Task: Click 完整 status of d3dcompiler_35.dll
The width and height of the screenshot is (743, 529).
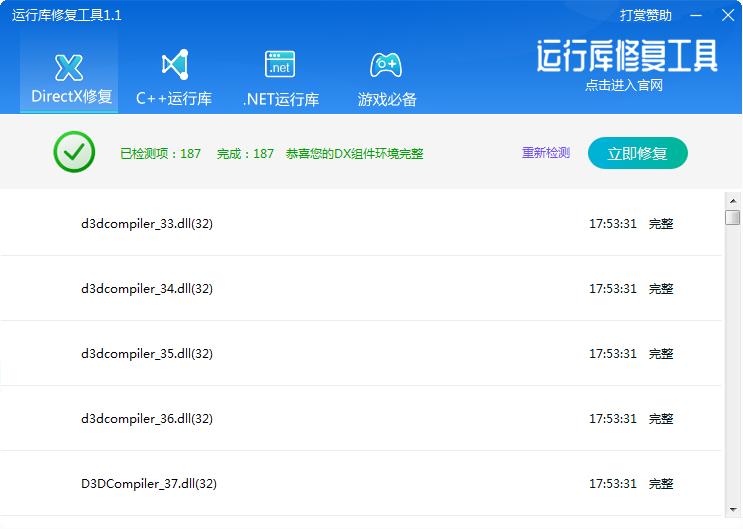Action: click(x=661, y=353)
